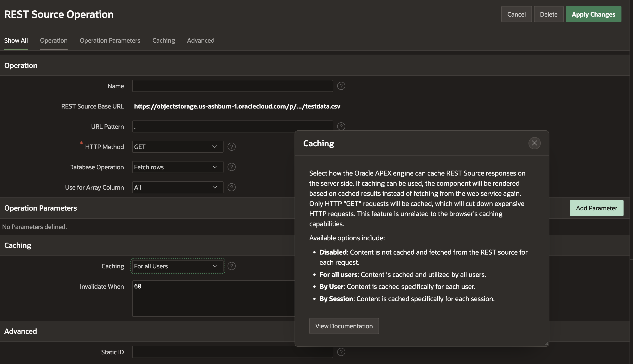Open help for Use for Array Column

[232, 187]
